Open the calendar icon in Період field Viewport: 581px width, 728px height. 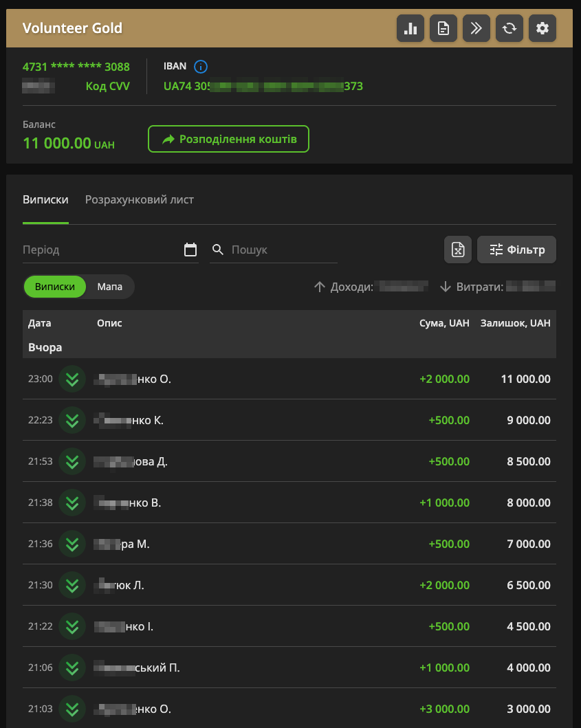pos(190,250)
